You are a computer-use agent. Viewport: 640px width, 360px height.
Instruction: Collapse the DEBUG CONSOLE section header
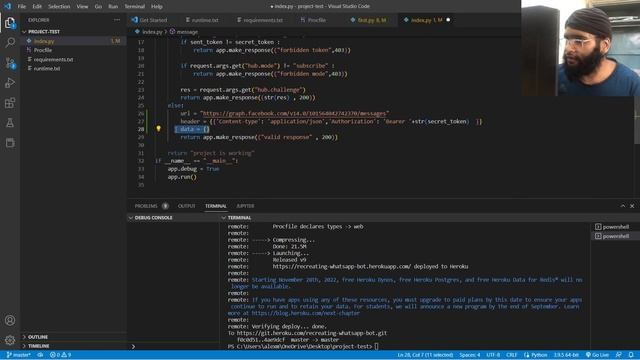[x=173, y=218]
